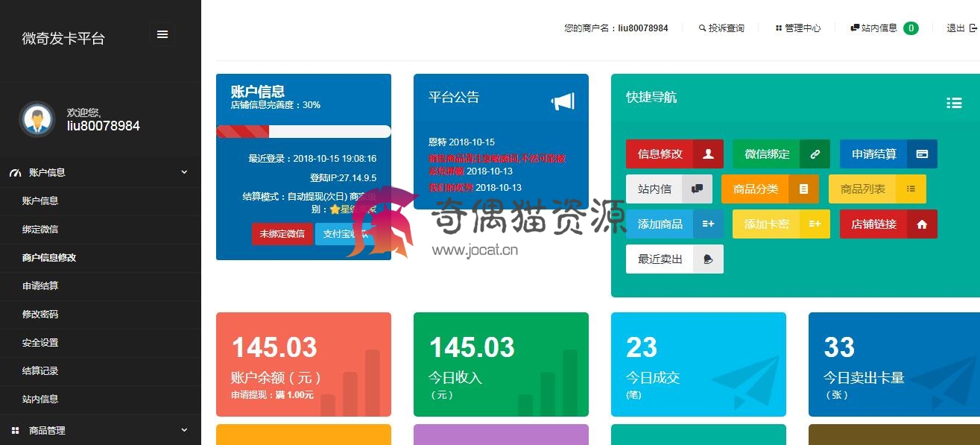Click grid icon beside 管理中心
The height and width of the screenshot is (445, 980).
779,28
